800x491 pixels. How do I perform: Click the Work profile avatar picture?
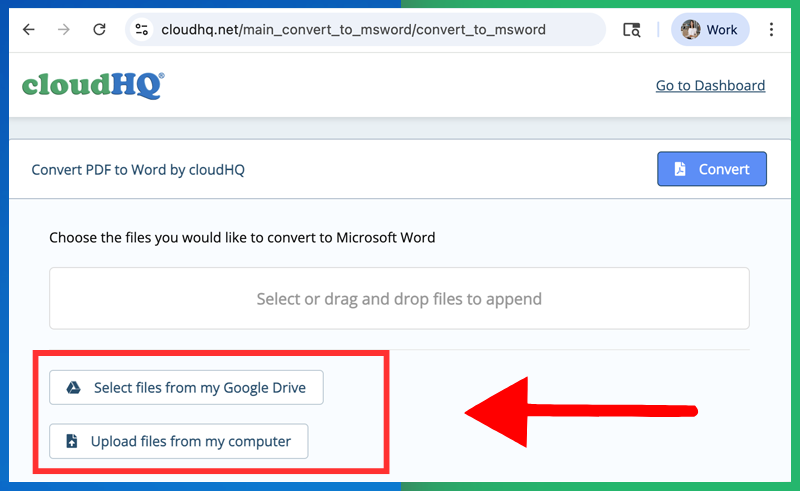(690, 30)
